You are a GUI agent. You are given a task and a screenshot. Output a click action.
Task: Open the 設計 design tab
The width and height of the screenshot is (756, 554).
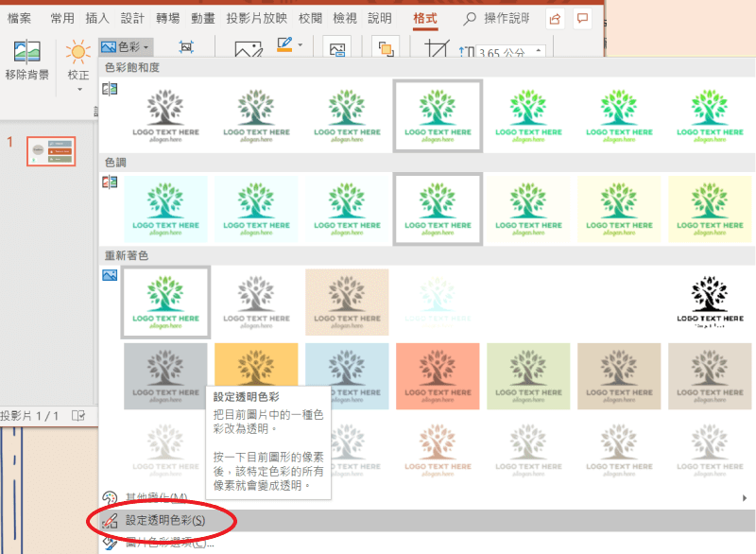pos(132,18)
